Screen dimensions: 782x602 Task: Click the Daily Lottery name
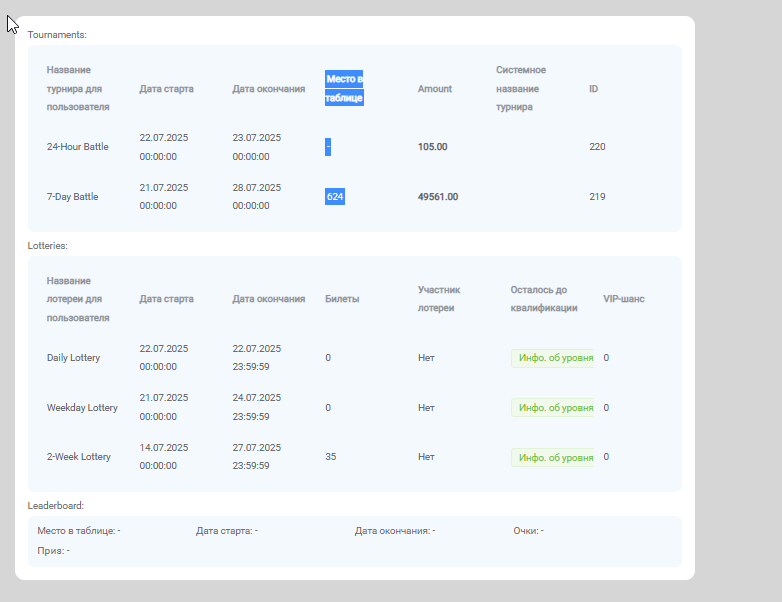(x=73, y=358)
